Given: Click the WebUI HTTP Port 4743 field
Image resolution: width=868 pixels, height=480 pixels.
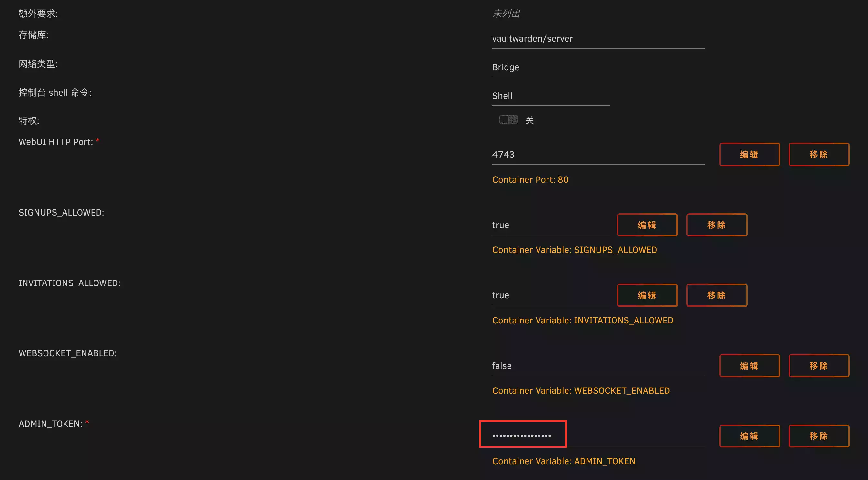Looking at the screenshot, I should click(598, 155).
